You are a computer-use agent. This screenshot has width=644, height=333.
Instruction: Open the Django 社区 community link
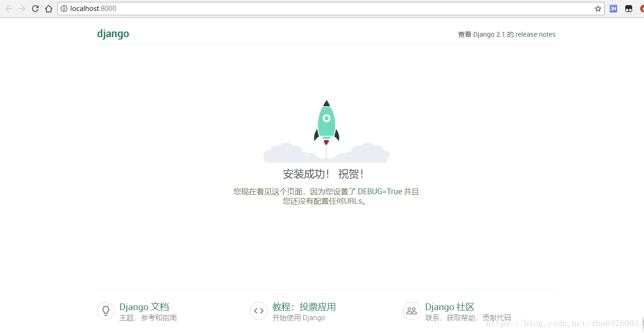tap(450, 307)
